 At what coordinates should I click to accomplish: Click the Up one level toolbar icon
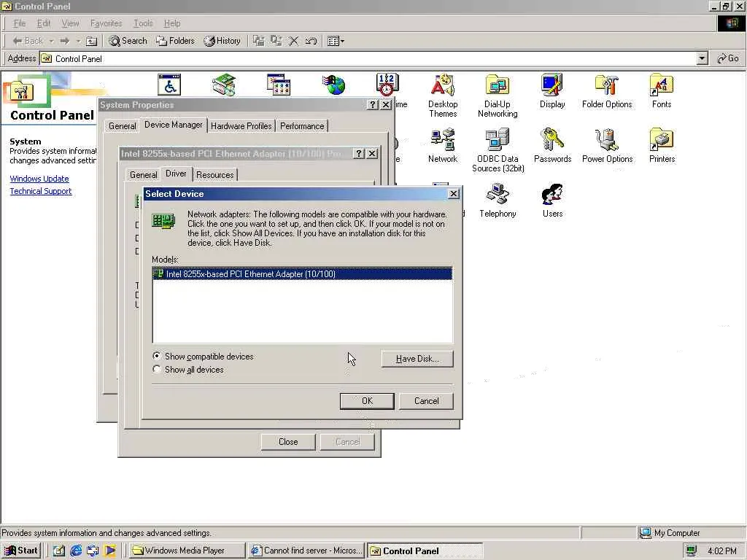(x=91, y=41)
